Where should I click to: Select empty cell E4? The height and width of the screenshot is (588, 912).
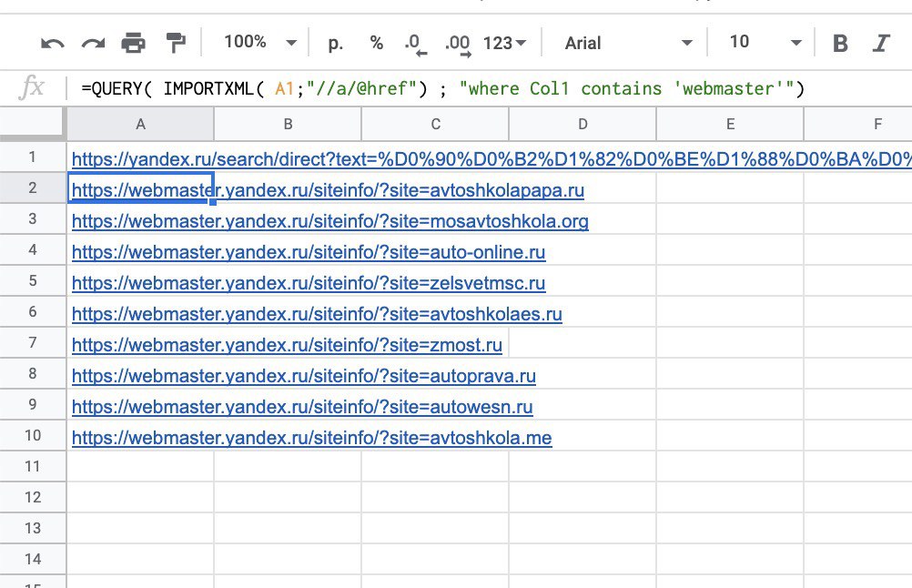(731, 250)
